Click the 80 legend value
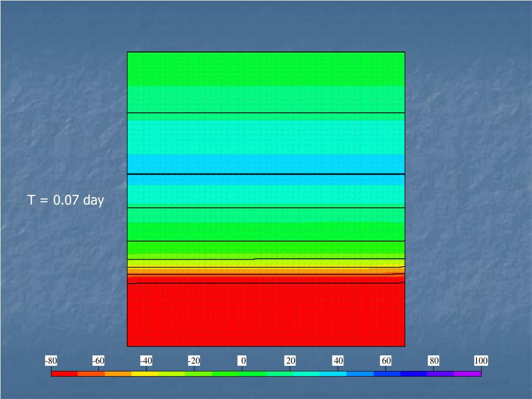The image size is (532, 399). tap(434, 361)
